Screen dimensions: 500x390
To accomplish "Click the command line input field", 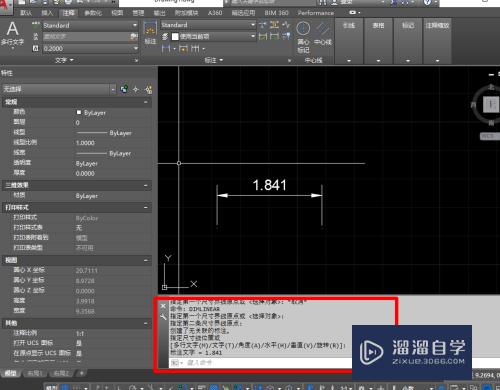I will point(260,362).
